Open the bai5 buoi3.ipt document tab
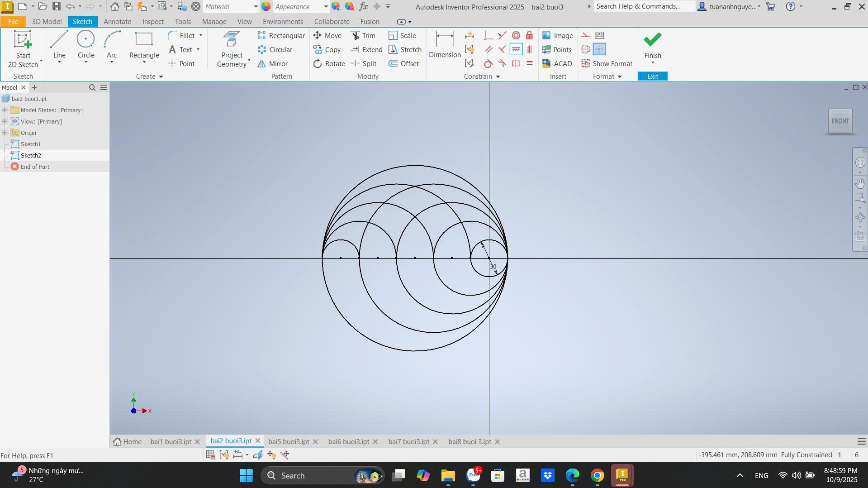The width and height of the screenshot is (868, 488). [x=289, y=441]
